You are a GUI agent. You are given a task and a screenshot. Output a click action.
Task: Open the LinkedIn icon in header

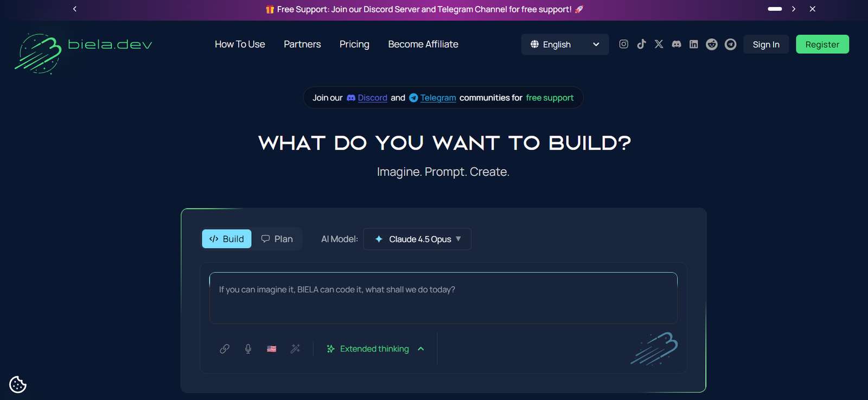pyautogui.click(x=693, y=44)
